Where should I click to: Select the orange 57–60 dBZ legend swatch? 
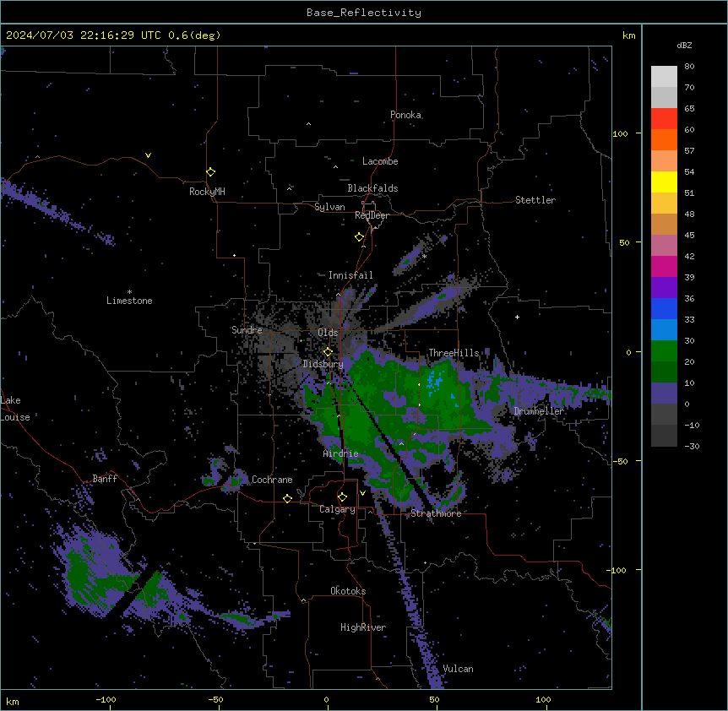tap(664, 139)
